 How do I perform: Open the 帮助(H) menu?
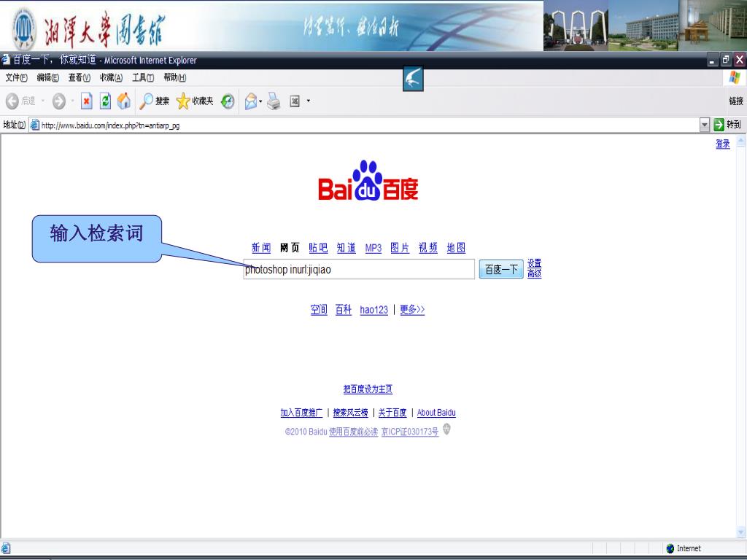(x=175, y=77)
